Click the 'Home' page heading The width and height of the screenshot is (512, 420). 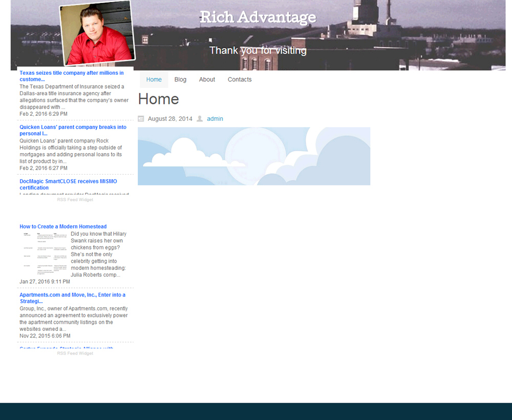click(x=158, y=99)
